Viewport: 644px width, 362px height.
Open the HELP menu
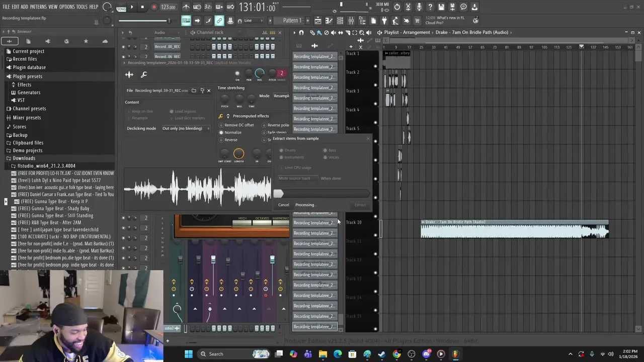pos(94,7)
